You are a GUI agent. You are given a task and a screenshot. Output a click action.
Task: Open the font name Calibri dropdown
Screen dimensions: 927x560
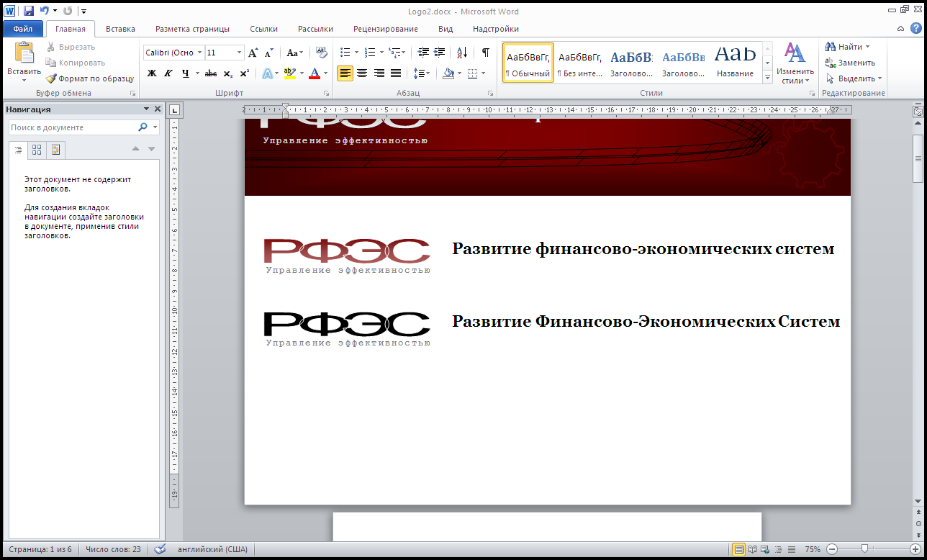199,53
